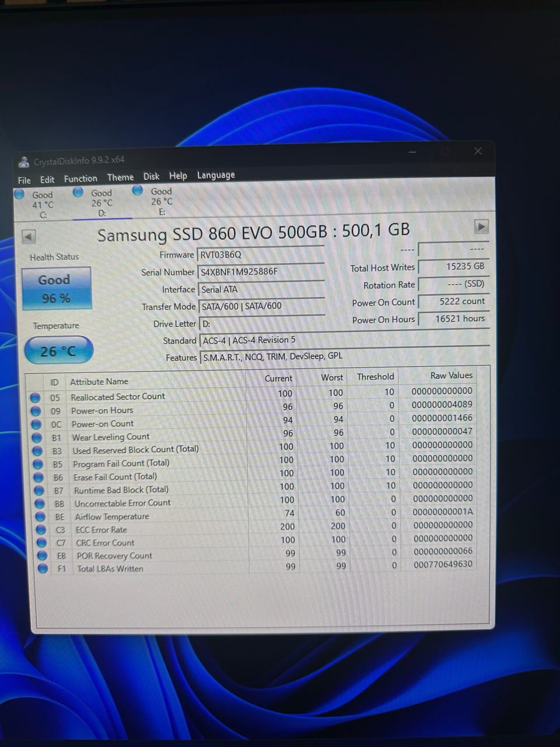Open the Edit menu
Viewport: 560px width, 747px height.
(47, 180)
